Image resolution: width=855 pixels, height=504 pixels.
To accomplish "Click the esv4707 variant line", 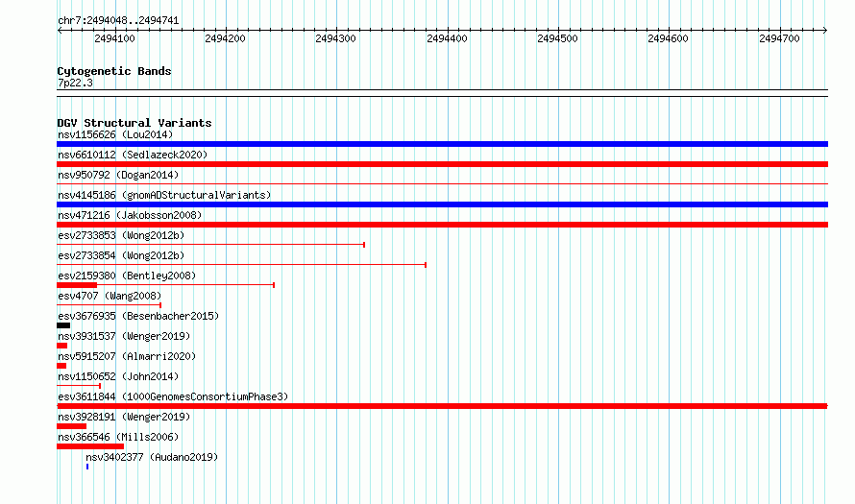I will point(110,305).
